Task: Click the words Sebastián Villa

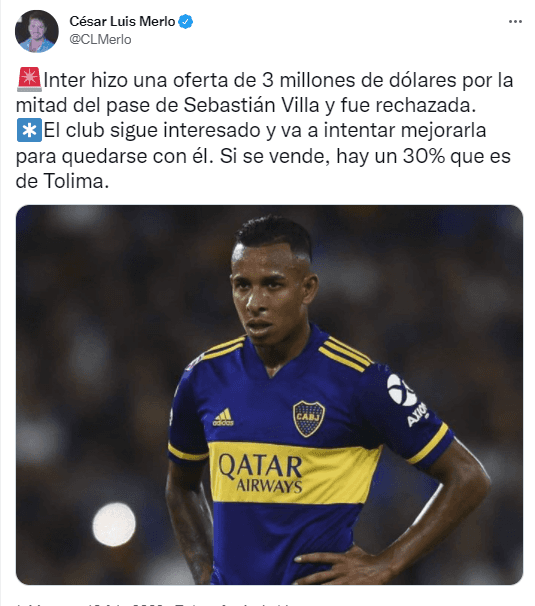Action: coord(252,105)
